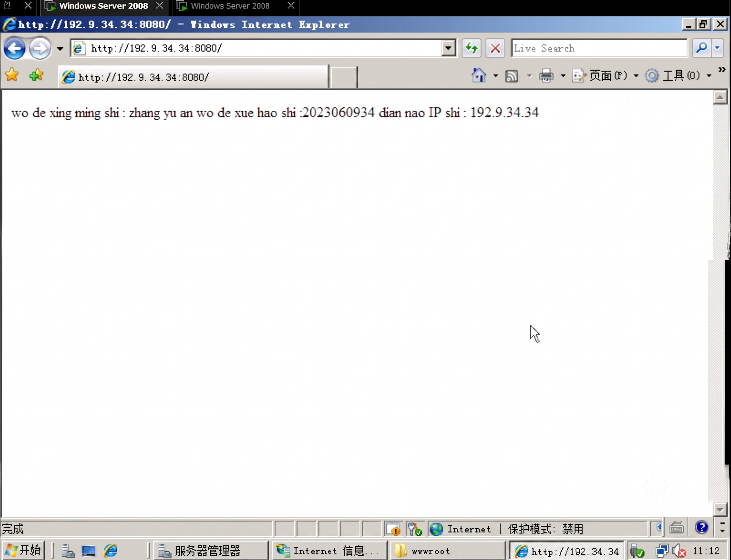
Task: Go back with the browser Back arrow
Action: point(14,48)
